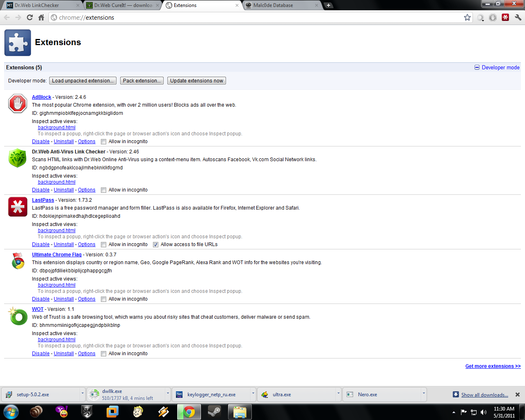Click the download arrow icon beside Show all downloads
The width and height of the screenshot is (525, 420).
456,395
